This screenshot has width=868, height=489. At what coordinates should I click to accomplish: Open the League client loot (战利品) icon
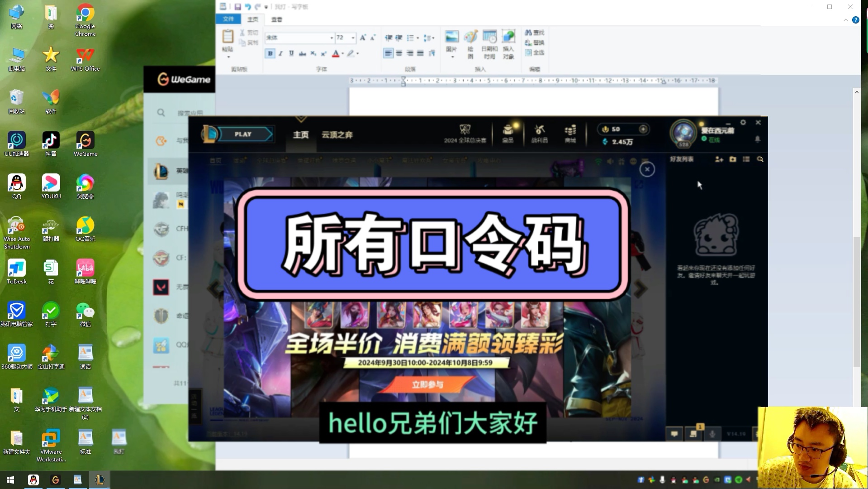pos(539,130)
